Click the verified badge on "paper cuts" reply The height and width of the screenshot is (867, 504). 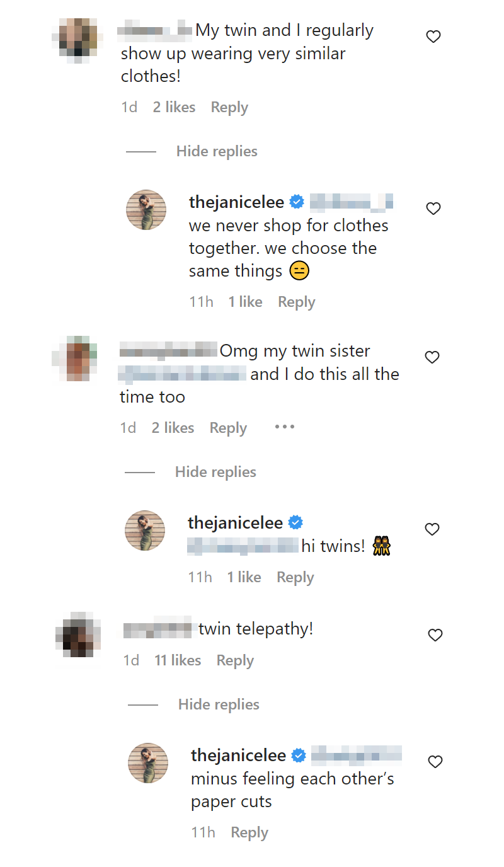click(299, 755)
